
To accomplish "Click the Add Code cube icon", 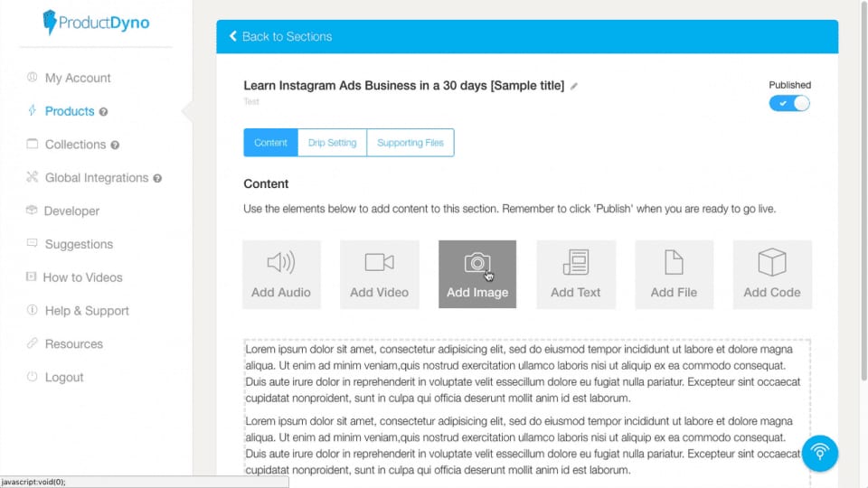I will [x=771, y=262].
